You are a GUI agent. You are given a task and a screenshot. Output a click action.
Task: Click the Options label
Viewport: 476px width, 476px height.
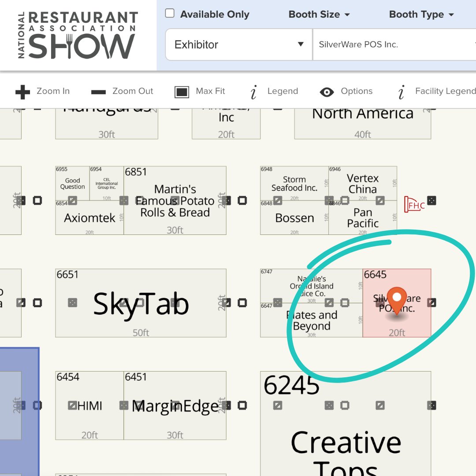click(x=357, y=91)
